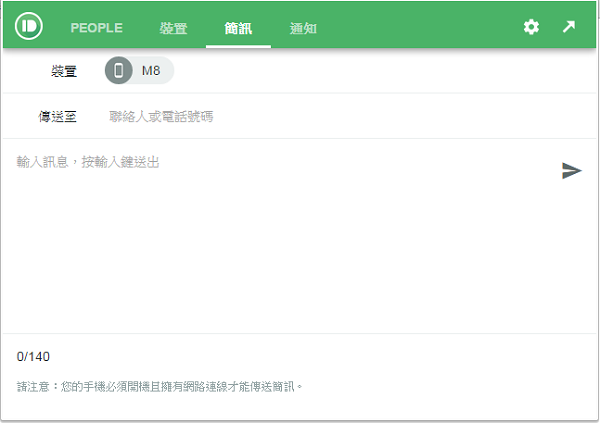Click the phone icon in the M8 chip
The width and height of the screenshot is (600, 423).
point(119,71)
